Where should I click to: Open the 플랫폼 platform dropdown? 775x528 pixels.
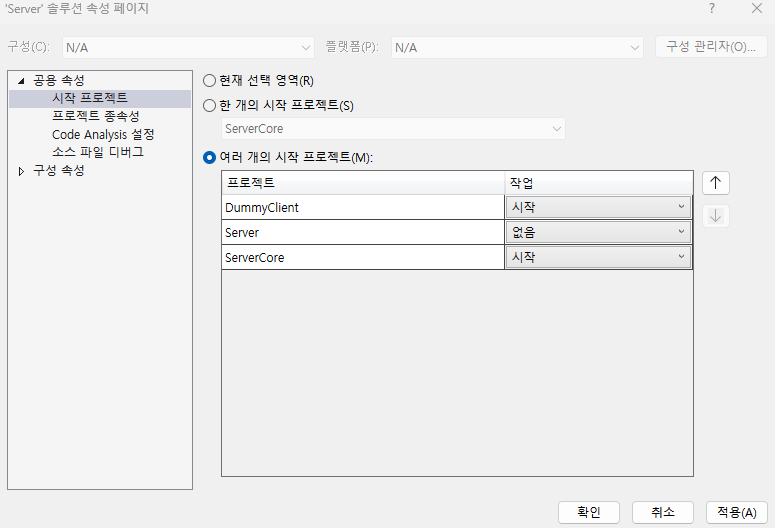point(517,48)
